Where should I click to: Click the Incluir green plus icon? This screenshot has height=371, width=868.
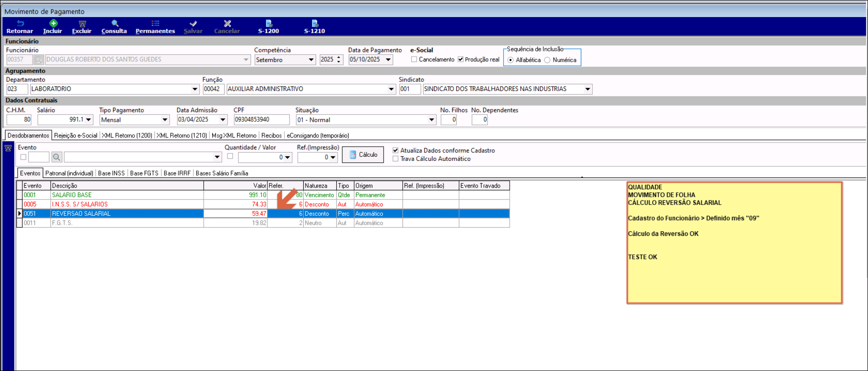(x=53, y=23)
